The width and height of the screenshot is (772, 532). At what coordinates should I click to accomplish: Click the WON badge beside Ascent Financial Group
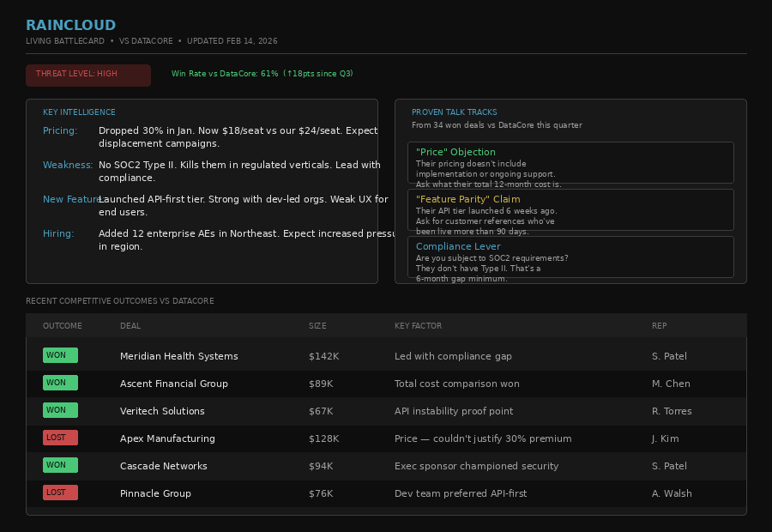[59, 383]
